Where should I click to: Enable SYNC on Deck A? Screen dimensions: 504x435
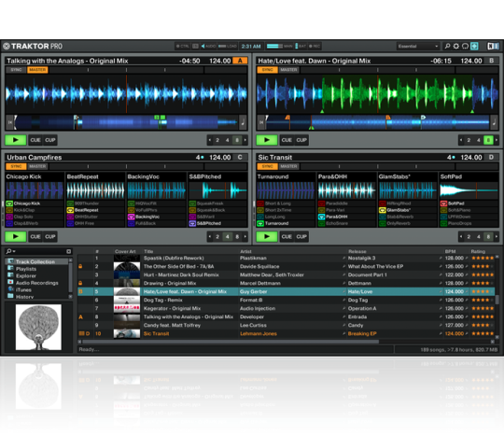(16, 70)
